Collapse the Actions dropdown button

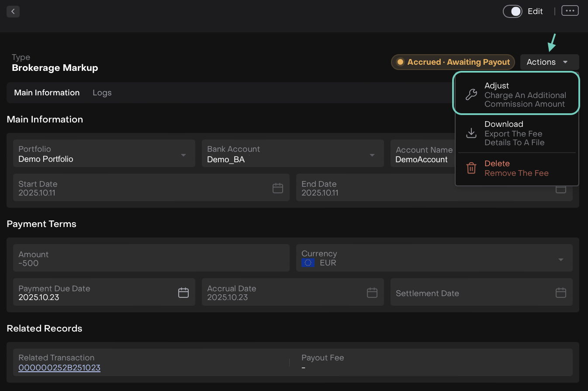[549, 62]
